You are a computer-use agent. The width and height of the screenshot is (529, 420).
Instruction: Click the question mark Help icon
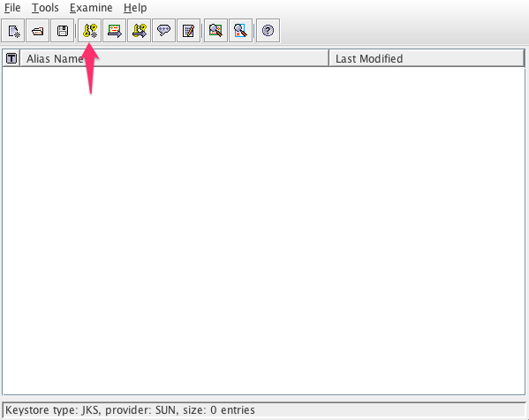point(268,31)
